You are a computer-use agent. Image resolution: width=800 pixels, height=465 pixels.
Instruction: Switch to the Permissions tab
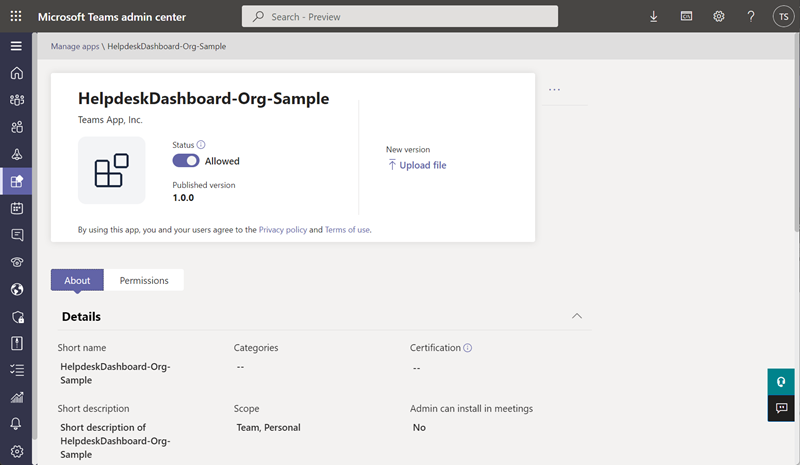[144, 280]
